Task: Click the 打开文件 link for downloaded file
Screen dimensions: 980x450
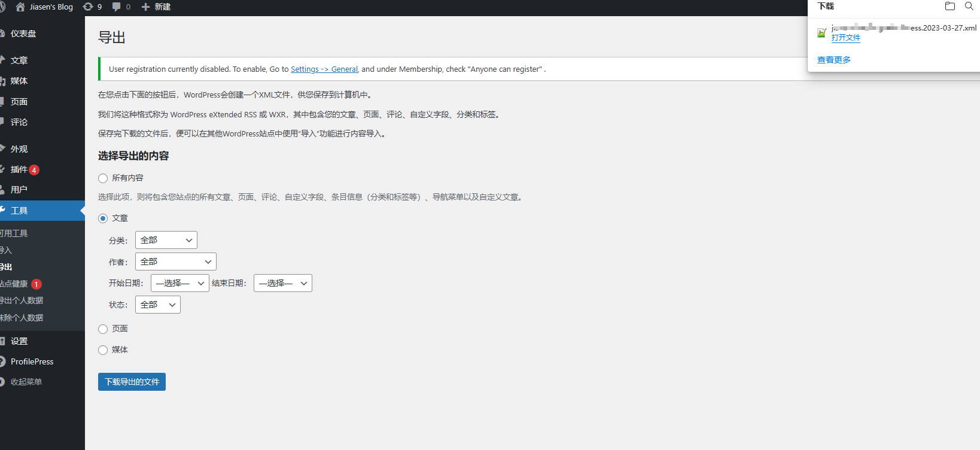Action: 845,38
